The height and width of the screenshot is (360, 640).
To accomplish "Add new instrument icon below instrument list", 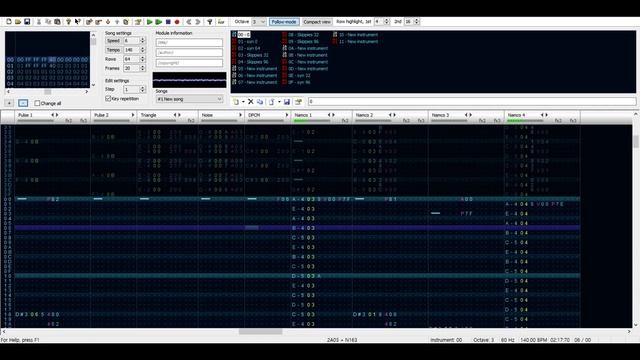I will point(236,102).
